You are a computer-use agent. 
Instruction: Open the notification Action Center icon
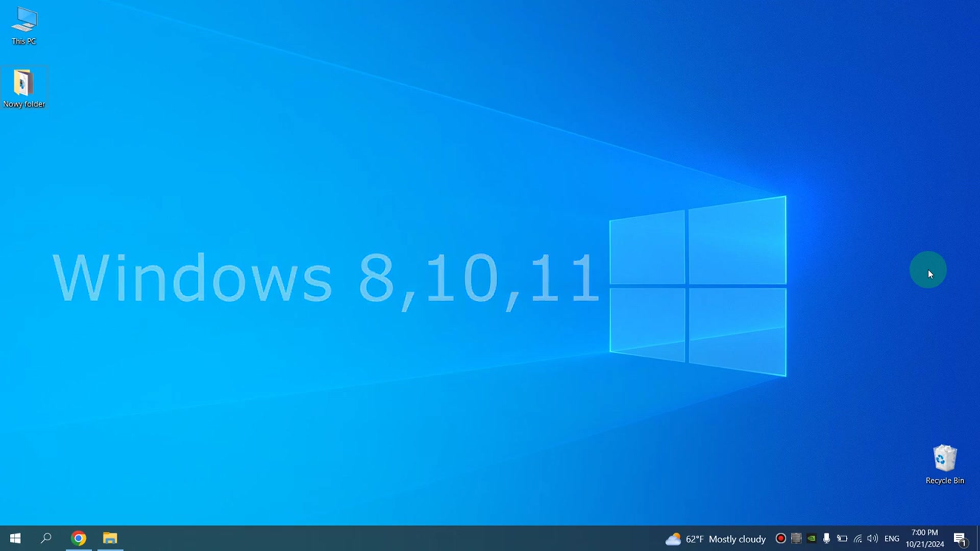pos(961,539)
